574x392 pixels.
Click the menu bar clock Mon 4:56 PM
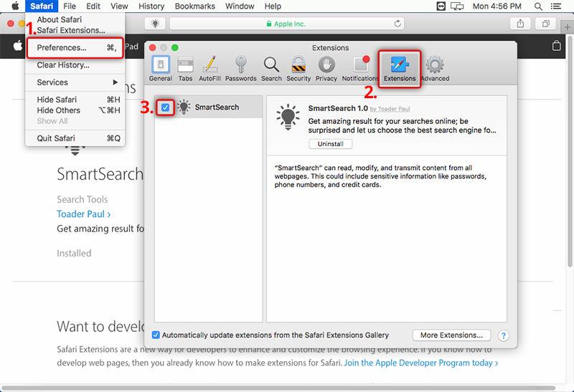(x=497, y=6)
